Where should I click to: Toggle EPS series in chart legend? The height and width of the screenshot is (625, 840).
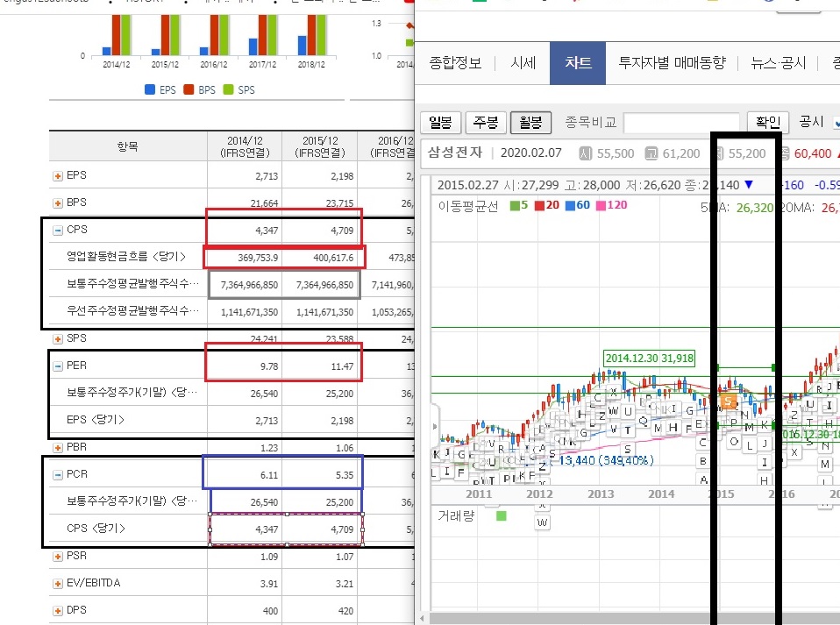click(160, 90)
